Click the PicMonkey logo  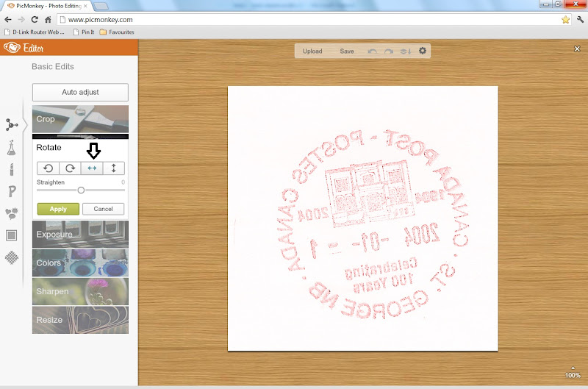[x=12, y=48]
